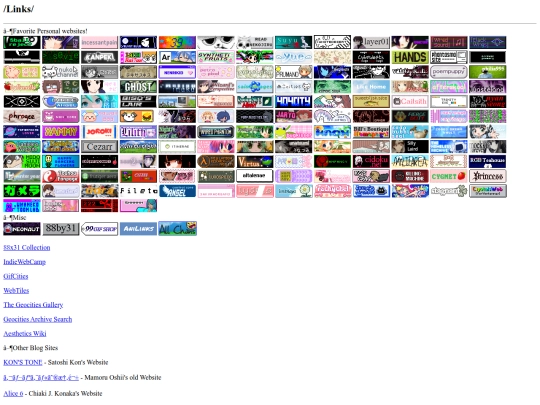The height and width of the screenshot is (405, 540).
Task: Open the Cezarr gray badge
Action: (x=100, y=146)
